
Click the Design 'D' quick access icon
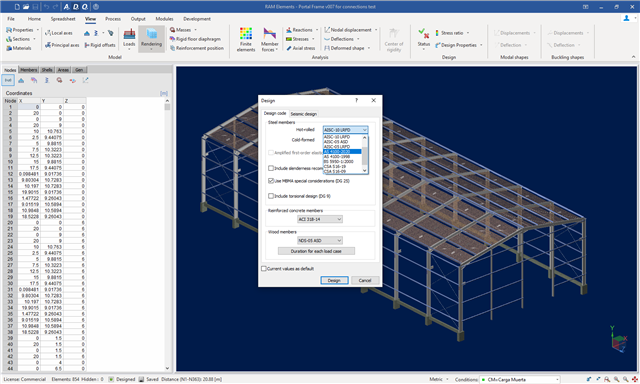coord(76,7)
